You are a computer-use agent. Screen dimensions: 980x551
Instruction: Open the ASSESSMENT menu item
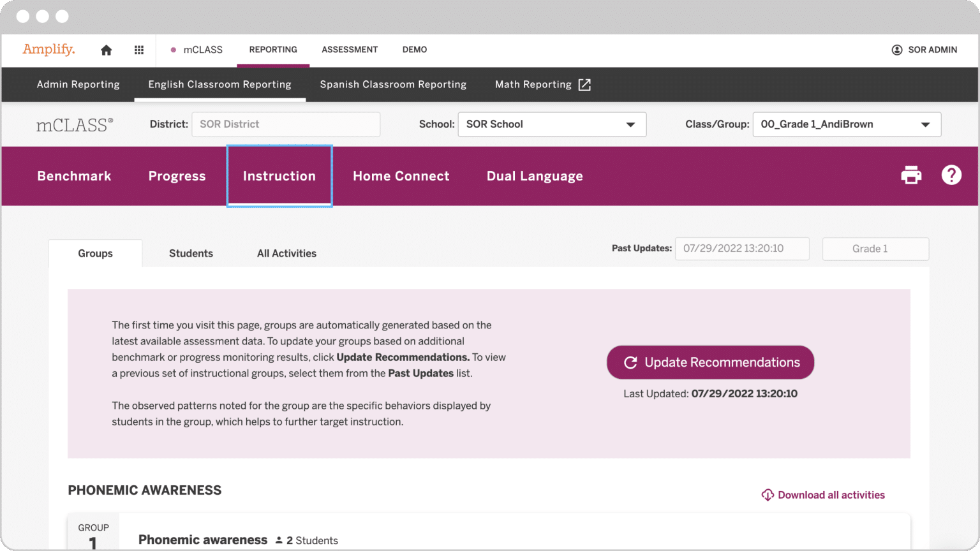pos(350,50)
